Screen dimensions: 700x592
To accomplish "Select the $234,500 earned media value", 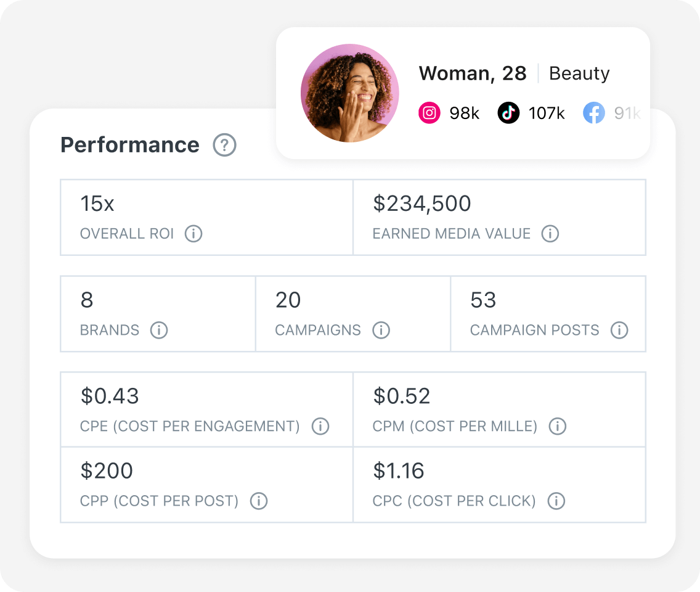I will point(422,203).
